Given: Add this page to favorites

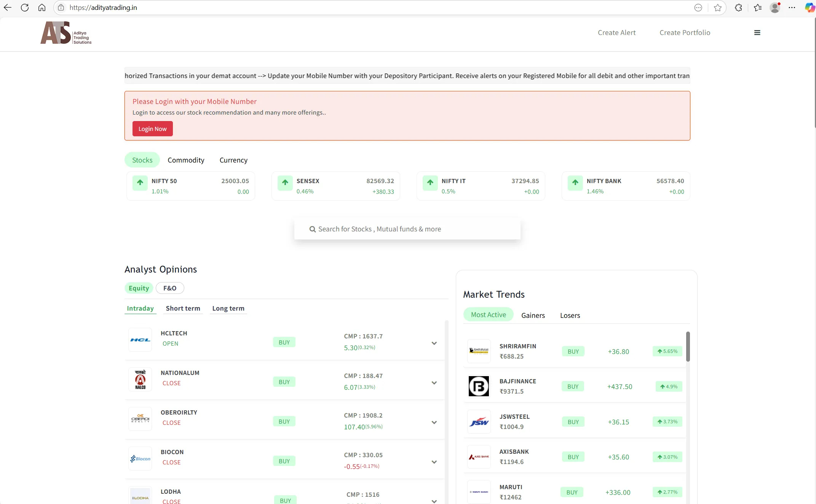Looking at the screenshot, I should (718, 8).
